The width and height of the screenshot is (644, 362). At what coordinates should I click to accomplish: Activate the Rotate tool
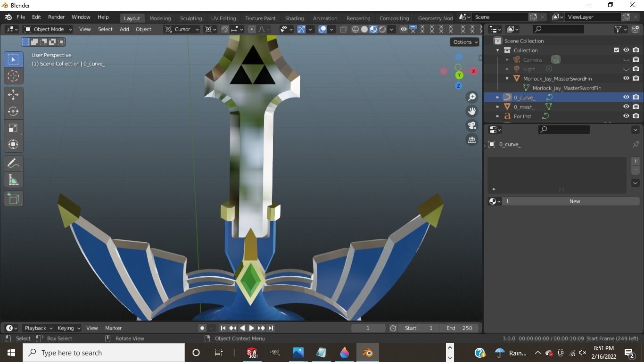tap(13, 111)
